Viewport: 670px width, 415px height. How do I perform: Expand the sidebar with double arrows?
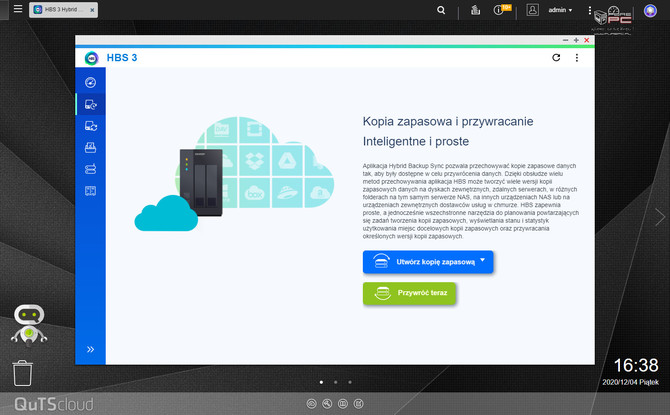90,349
